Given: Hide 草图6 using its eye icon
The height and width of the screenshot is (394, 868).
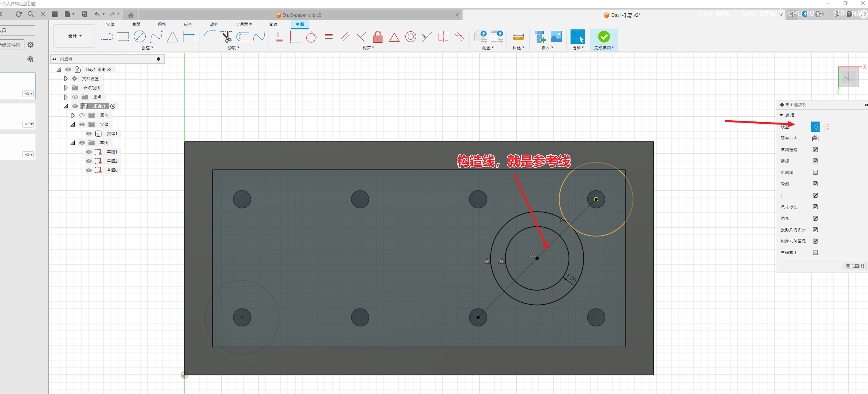Looking at the screenshot, I should 89,170.
